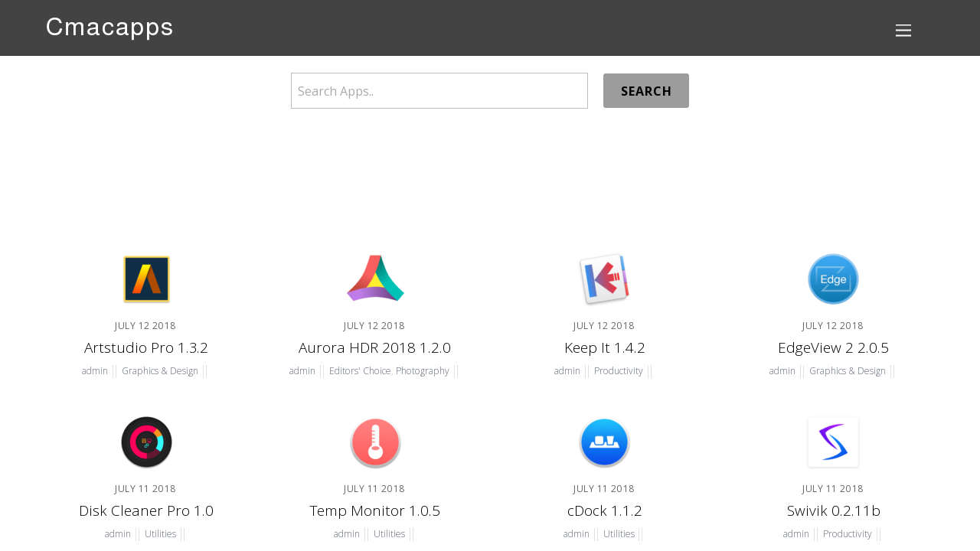Open the Artstudio Pro 1.3.2 title link
Image resolution: width=980 pixels, height=551 pixels.
click(146, 347)
